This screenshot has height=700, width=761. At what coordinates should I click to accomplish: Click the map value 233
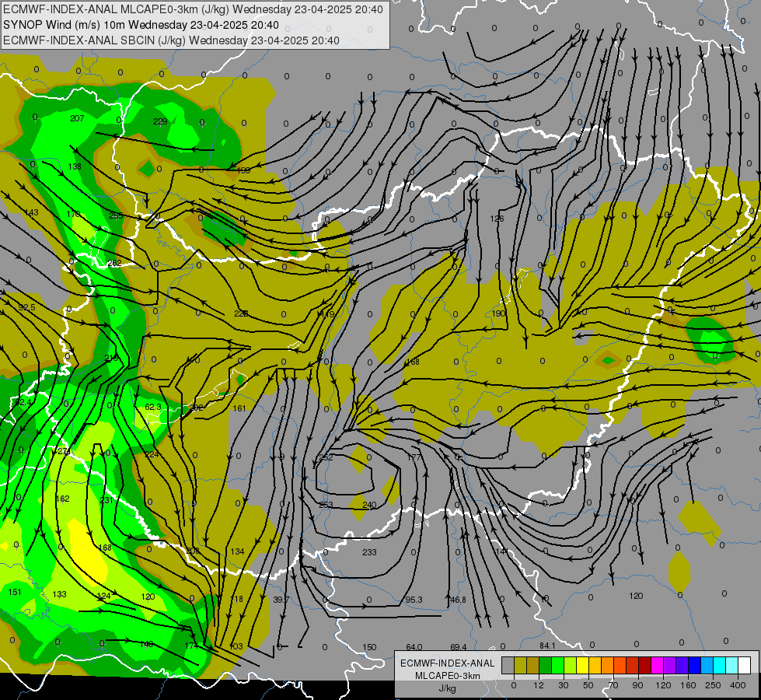pos(369,552)
